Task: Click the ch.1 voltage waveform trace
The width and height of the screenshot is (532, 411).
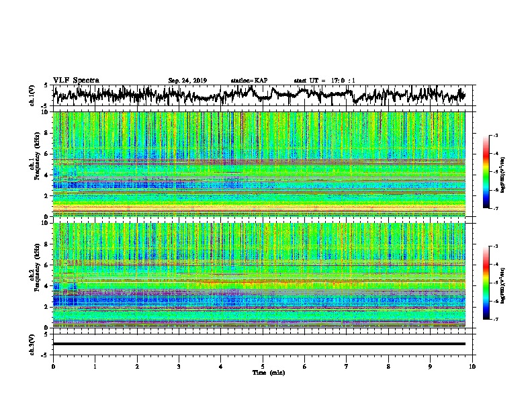Action: pos(259,95)
